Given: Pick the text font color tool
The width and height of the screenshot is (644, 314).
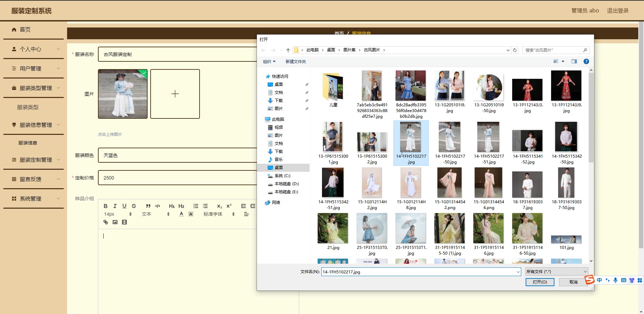Looking at the screenshot, I should [x=181, y=214].
